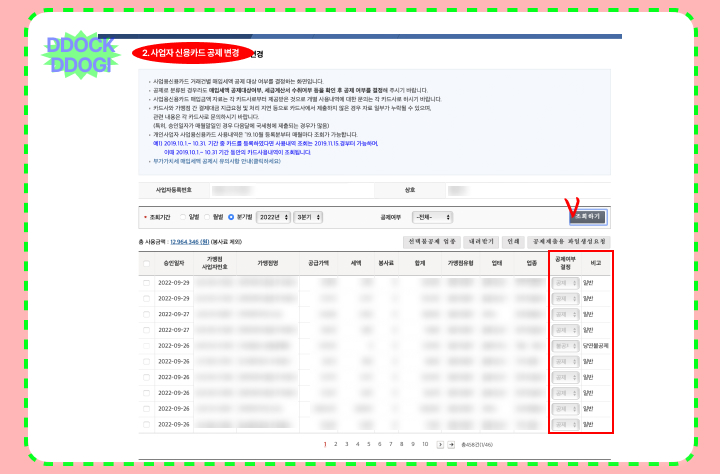Tick checkbox of the first 2022-09-27 row
This screenshot has width=720, height=474.
146,314
